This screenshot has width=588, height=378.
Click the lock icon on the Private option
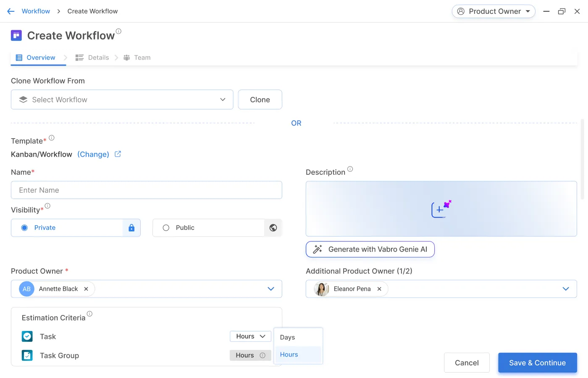click(x=131, y=227)
